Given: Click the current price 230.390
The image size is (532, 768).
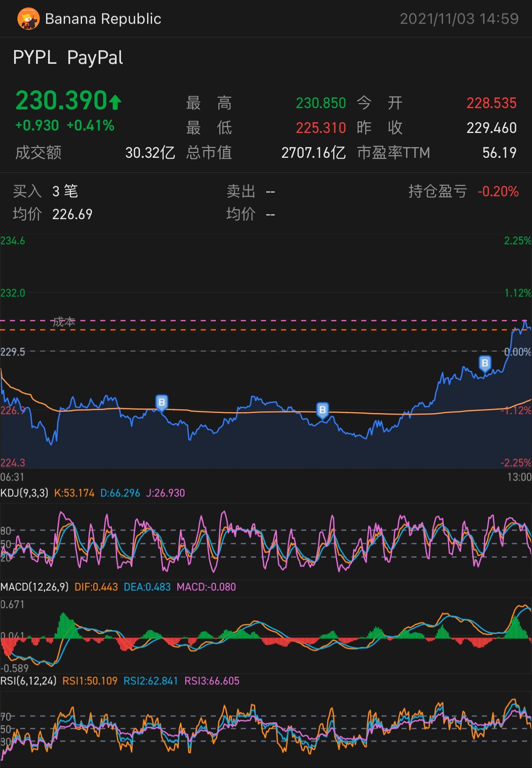Looking at the screenshot, I should click(61, 101).
